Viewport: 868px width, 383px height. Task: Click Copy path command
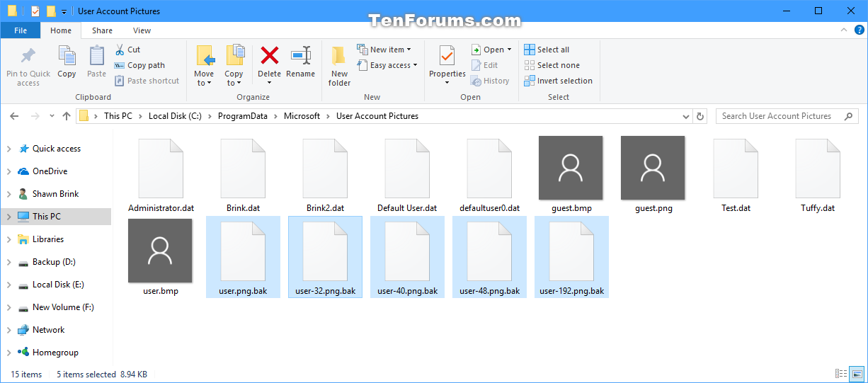pyautogui.click(x=139, y=65)
